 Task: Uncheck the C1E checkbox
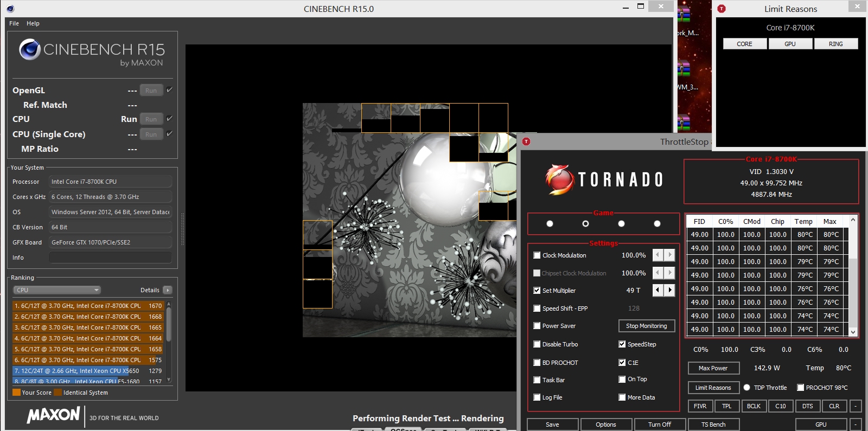[622, 363]
